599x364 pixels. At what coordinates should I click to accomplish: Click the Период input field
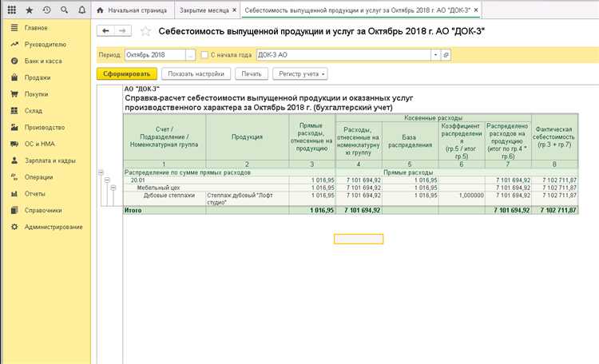point(155,55)
